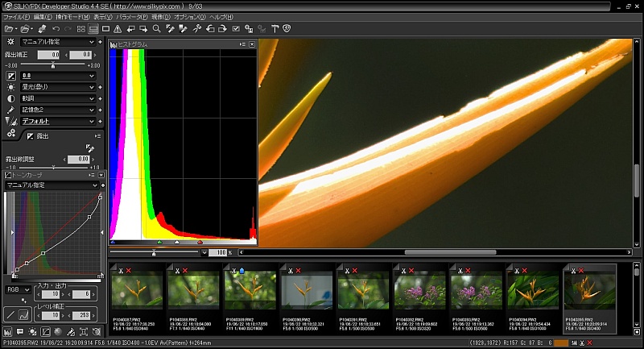Open the highlight controller sphere icon
The height and width of the screenshot is (349, 644).
(x=58, y=331)
